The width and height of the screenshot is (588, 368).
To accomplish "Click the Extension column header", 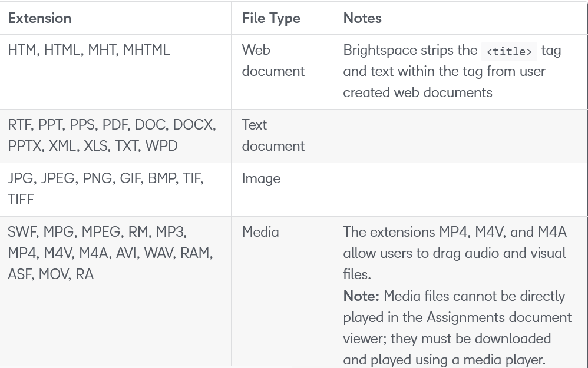I will click(39, 18).
